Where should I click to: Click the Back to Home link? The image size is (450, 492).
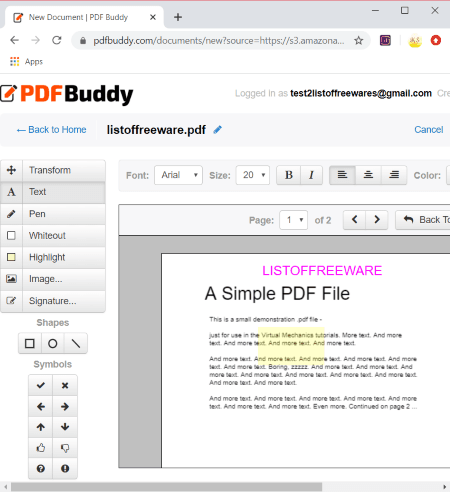[51, 130]
